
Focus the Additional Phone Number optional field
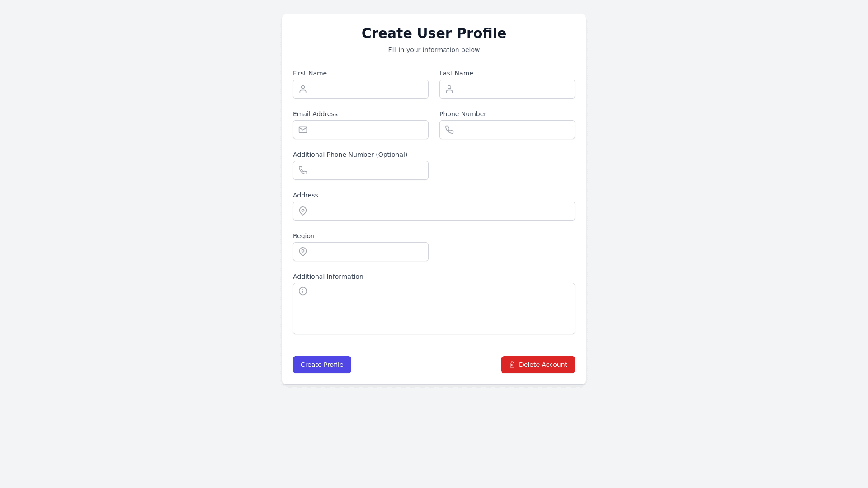pyautogui.click(x=368, y=170)
